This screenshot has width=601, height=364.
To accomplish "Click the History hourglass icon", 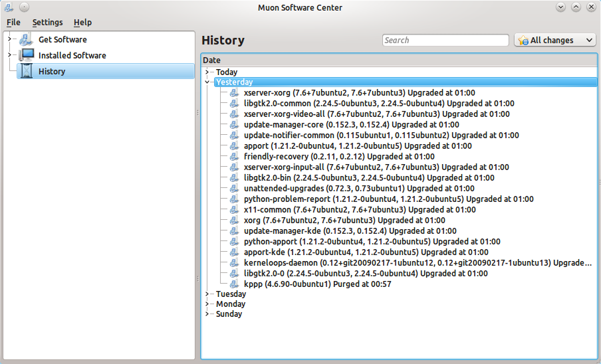I will pyautogui.click(x=27, y=71).
